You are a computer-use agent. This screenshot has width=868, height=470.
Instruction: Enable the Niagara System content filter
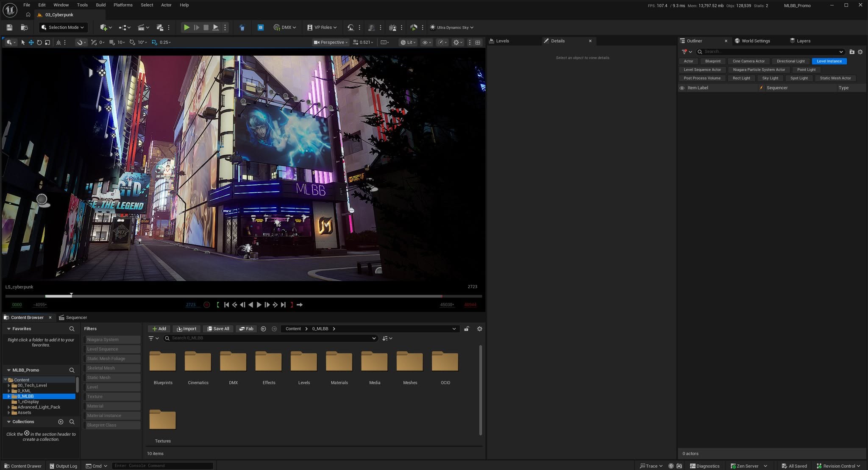pos(111,339)
